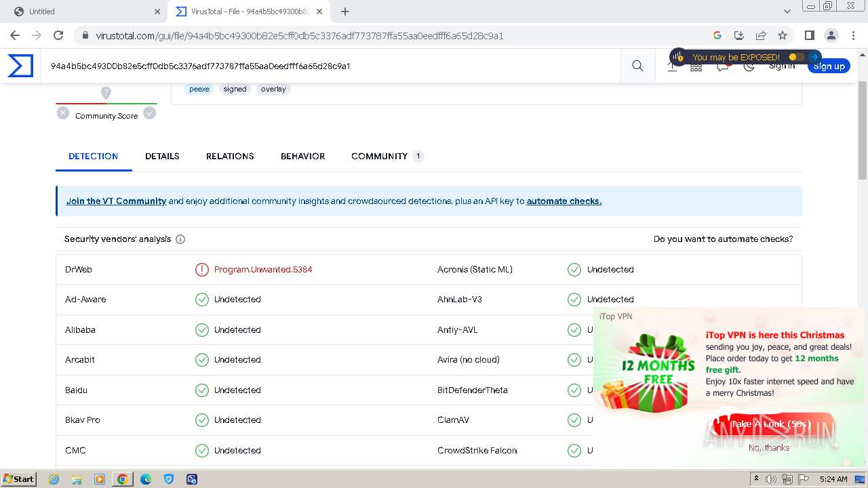
Task: Click the search magnifier icon
Action: [x=637, y=66]
